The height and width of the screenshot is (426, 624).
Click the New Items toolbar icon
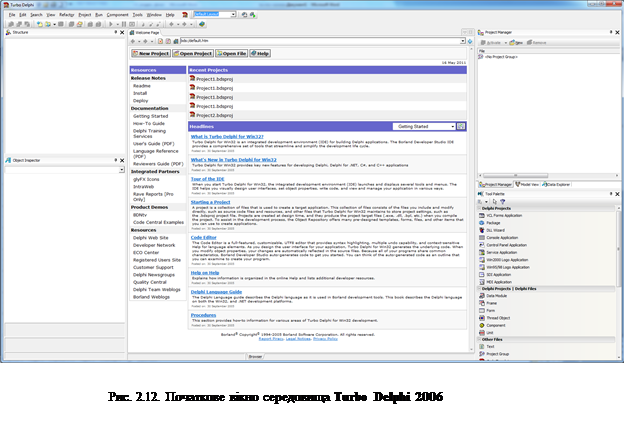(39, 24)
